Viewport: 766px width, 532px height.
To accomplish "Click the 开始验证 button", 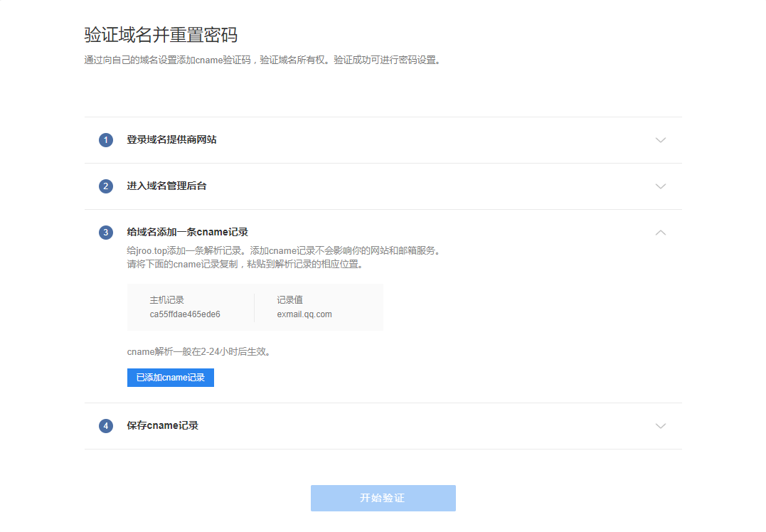I will click(383, 499).
